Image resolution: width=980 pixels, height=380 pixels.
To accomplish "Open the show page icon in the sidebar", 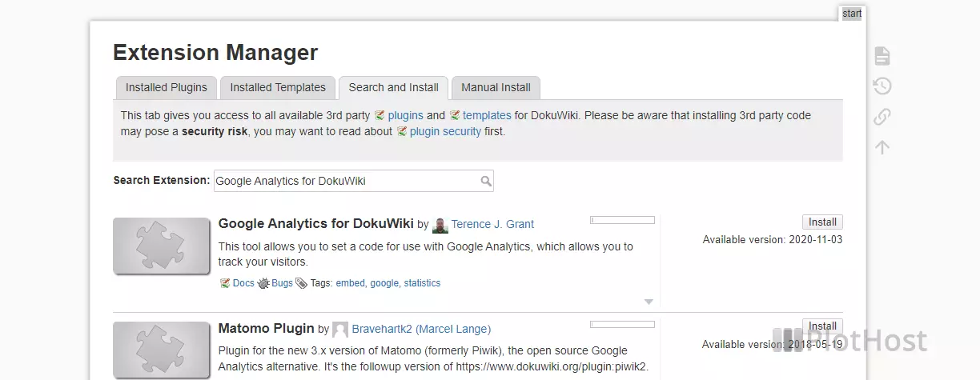I will (882, 56).
